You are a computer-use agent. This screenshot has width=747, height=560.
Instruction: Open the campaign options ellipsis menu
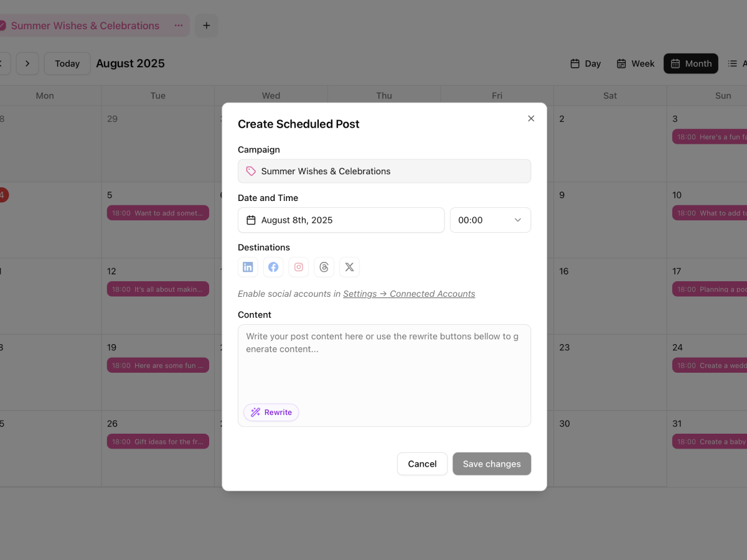click(x=179, y=26)
